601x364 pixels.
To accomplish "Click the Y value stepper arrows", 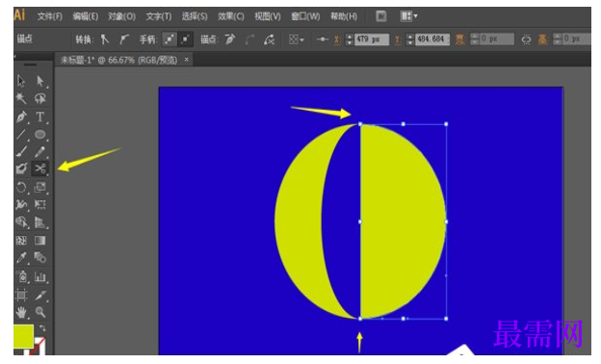I will [x=409, y=39].
